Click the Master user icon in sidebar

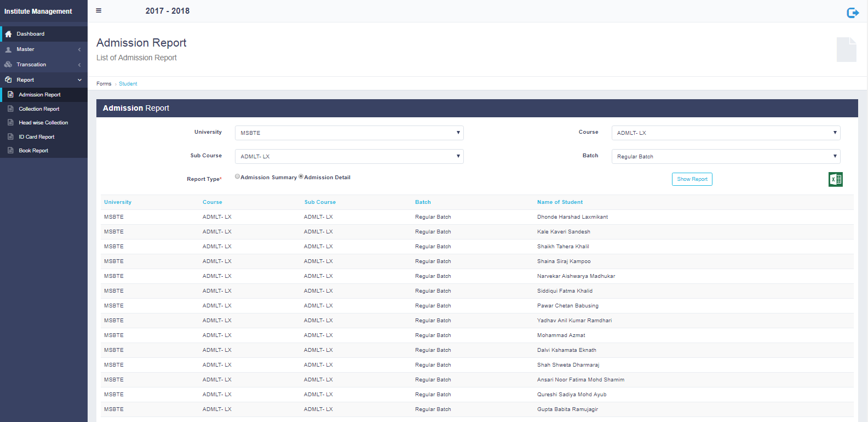pyautogui.click(x=8, y=49)
